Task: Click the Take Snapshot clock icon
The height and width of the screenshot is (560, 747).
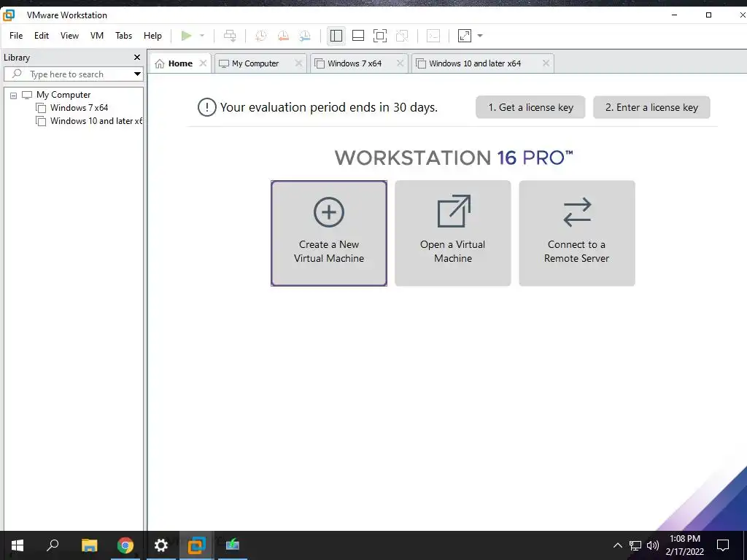Action: click(261, 36)
